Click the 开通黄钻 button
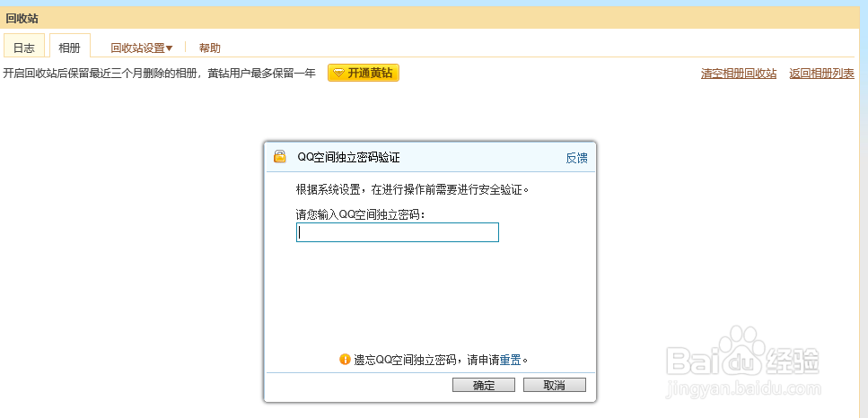Viewport: 868px width, 418px height. tap(364, 73)
